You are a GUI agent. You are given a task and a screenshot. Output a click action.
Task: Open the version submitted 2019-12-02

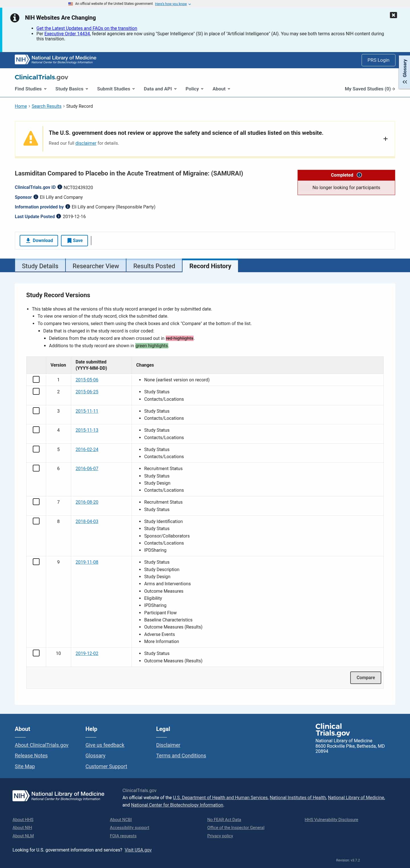coord(87,653)
